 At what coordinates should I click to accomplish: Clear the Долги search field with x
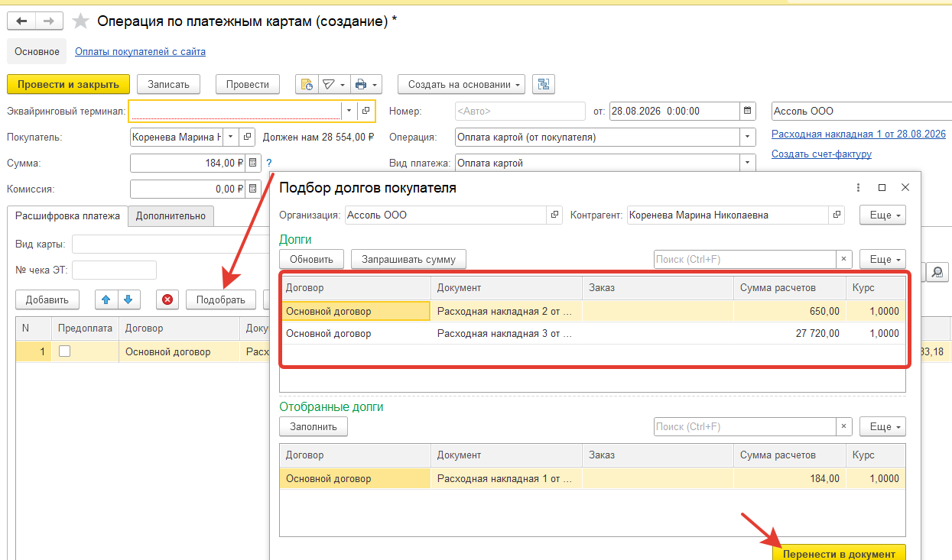pyautogui.click(x=843, y=259)
